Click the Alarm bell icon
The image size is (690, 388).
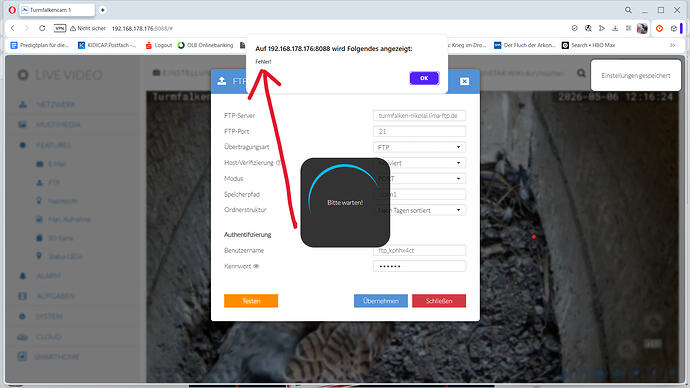(x=22, y=276)
